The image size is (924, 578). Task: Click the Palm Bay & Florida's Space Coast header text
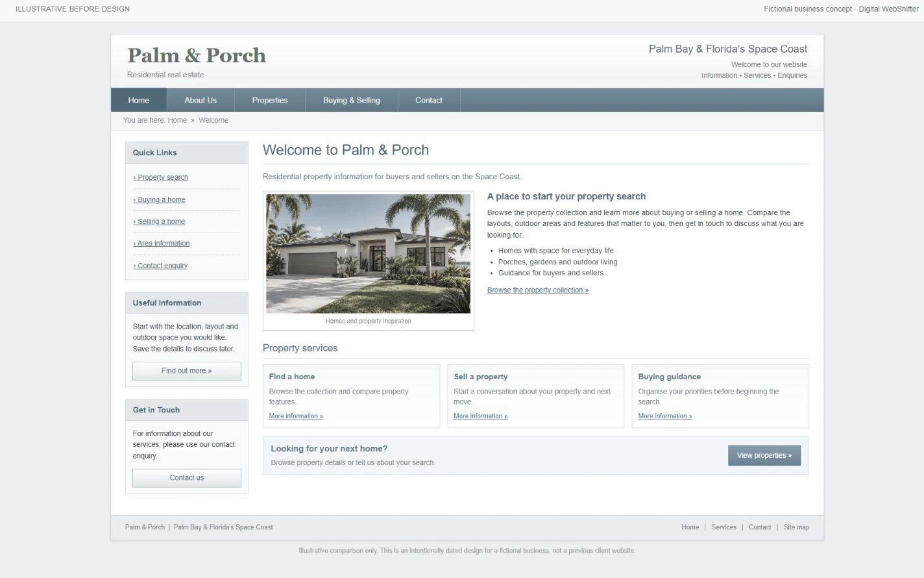(x=728, y=49)
